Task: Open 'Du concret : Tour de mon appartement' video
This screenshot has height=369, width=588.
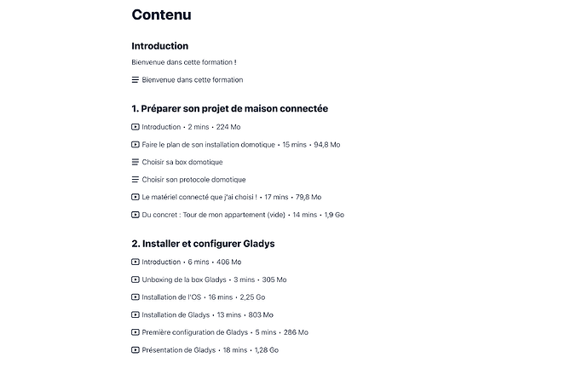Action: 213,215
